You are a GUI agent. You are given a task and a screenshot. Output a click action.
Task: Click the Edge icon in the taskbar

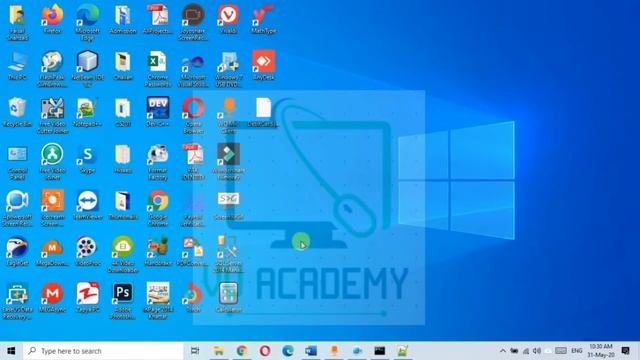point(288,351)
